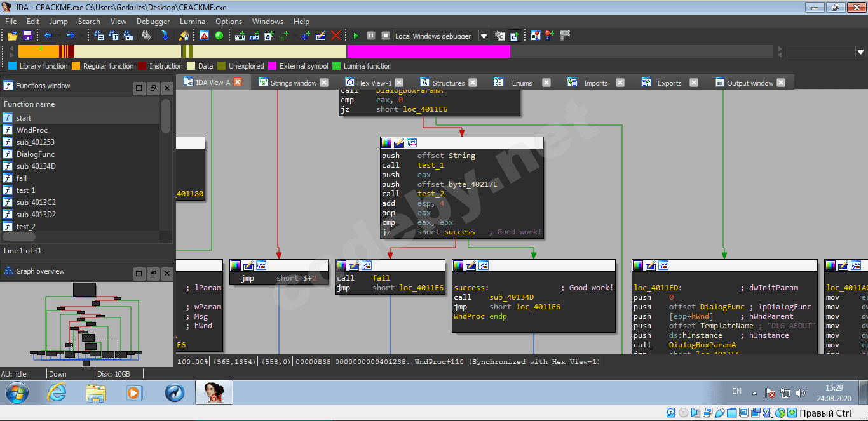Click the red warning triangle window icon
Image resolution: width=868 pixels, height=421 pixels.
(x=204, y=36)
